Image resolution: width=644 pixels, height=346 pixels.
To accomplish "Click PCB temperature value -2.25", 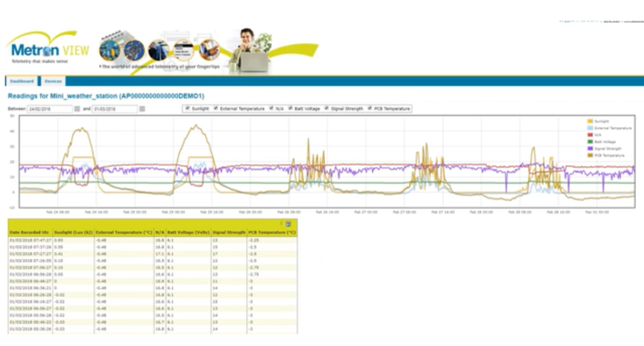I will coord(254,240).
